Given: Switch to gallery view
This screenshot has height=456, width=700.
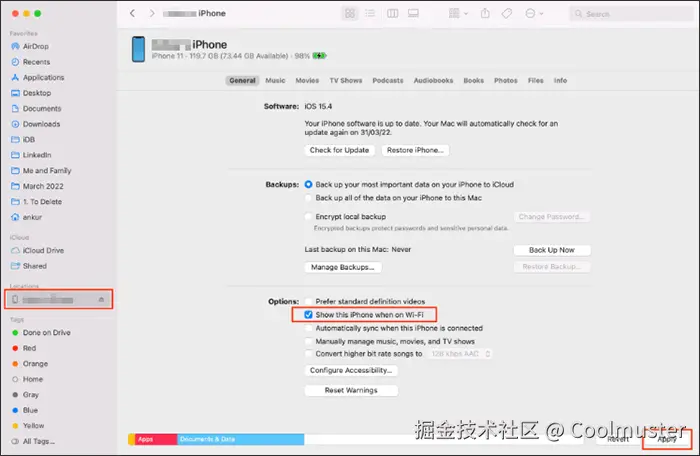Looking at the screenshot, I should [x=413, y=13].
